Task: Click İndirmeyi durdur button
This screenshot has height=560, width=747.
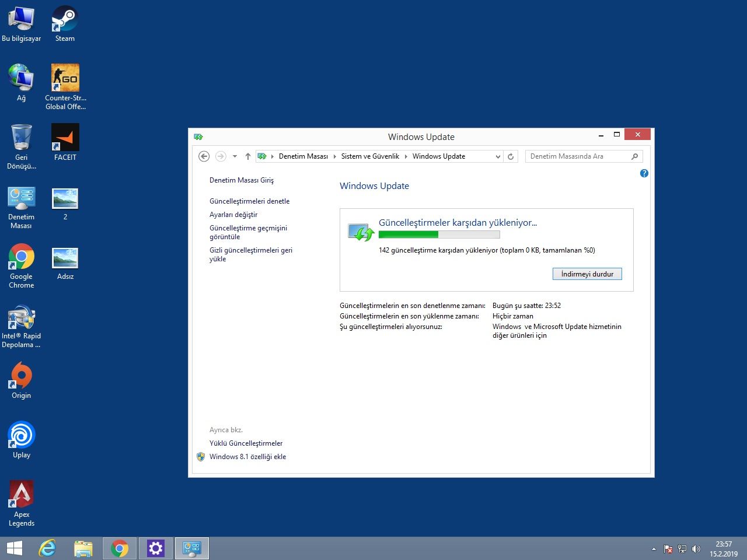Action: [x=587, y=274]
